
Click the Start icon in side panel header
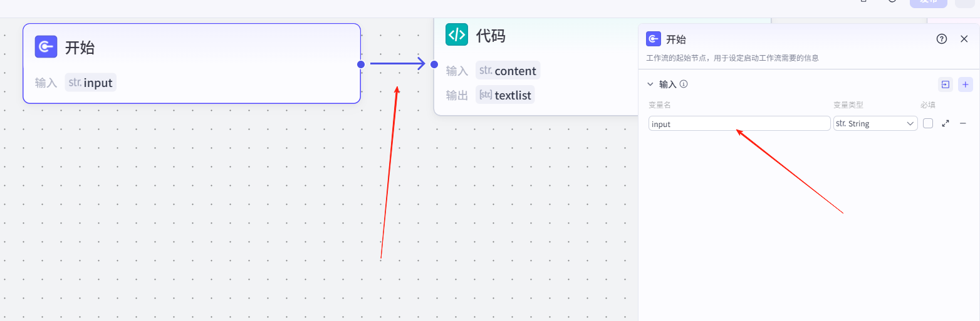click(x=653, y=39)
